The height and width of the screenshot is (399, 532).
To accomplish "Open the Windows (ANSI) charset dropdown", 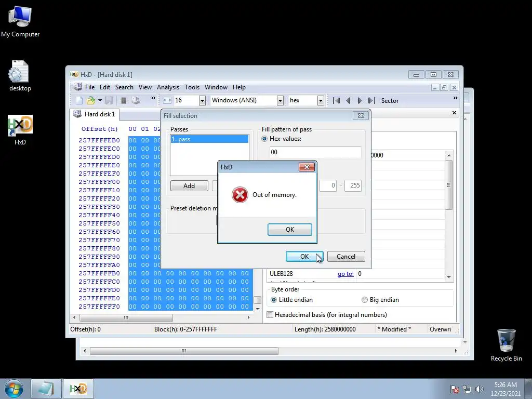I will tap(280, 100).
